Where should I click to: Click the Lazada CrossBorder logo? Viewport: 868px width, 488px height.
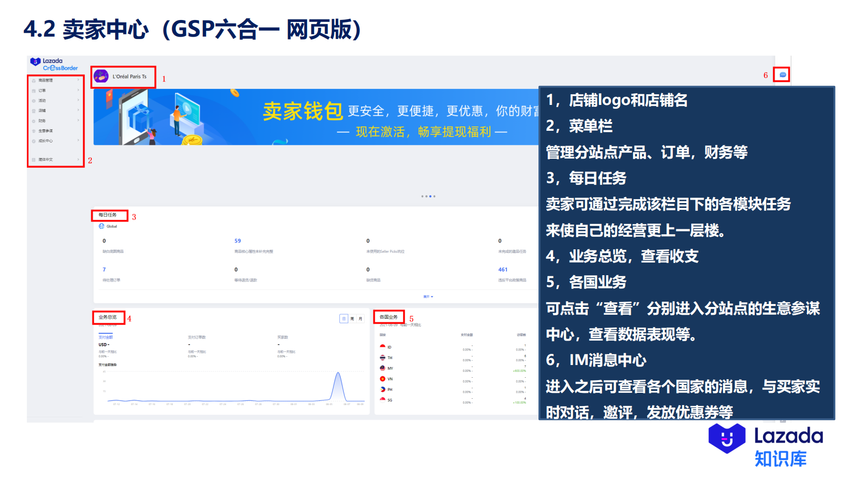tap(54, 64)
